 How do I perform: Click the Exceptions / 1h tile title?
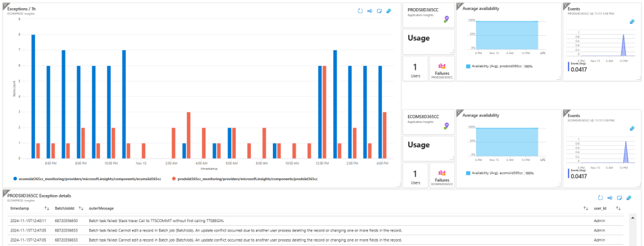21,9
